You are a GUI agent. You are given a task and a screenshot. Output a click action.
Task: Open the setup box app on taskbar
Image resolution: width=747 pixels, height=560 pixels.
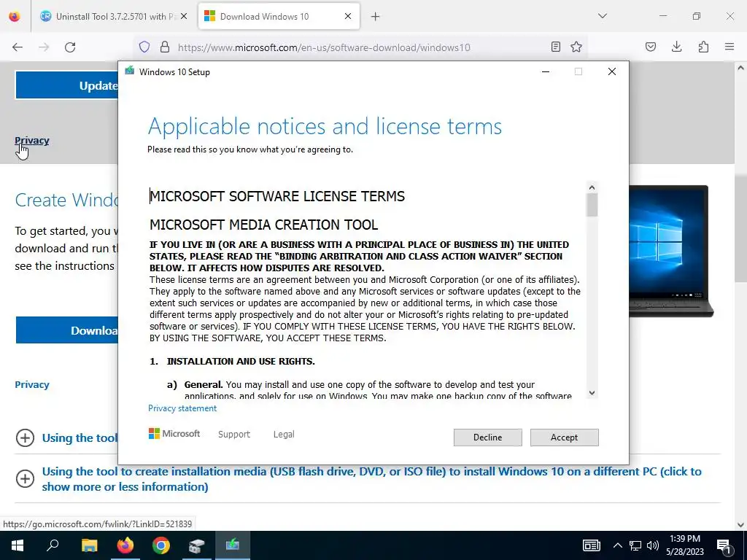[197, 545]
